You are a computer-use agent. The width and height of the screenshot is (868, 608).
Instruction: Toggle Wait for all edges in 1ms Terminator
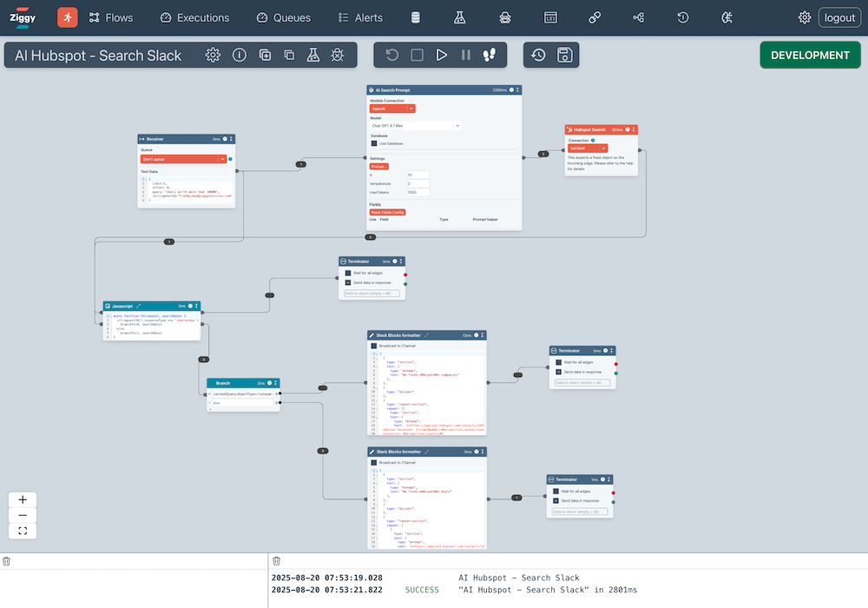tap(556, 491)
